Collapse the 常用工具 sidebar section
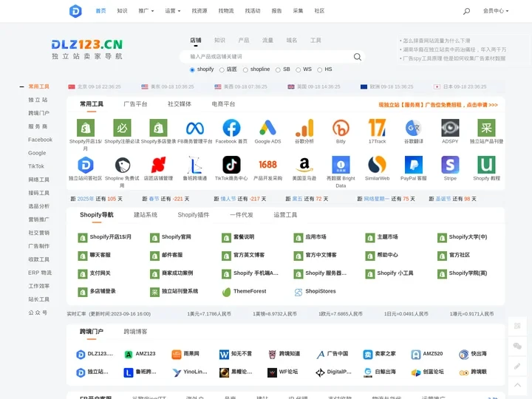 tap(21, 87)
